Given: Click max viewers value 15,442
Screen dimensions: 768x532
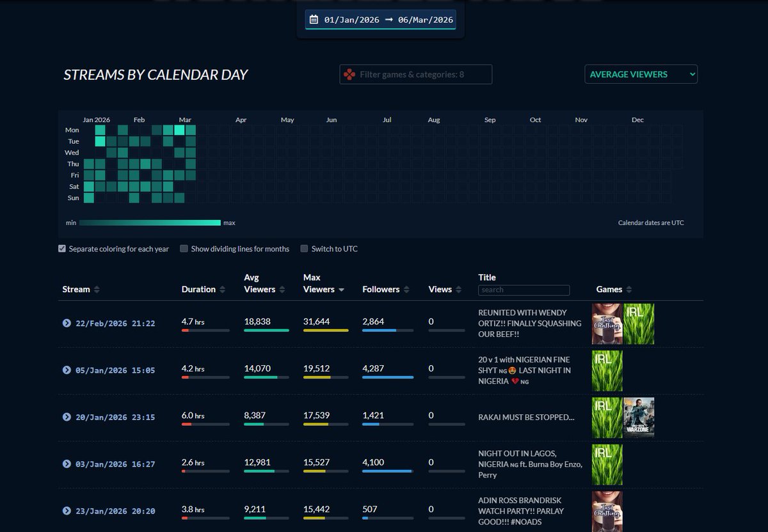Looking at the screenshot, I should 317,509.
